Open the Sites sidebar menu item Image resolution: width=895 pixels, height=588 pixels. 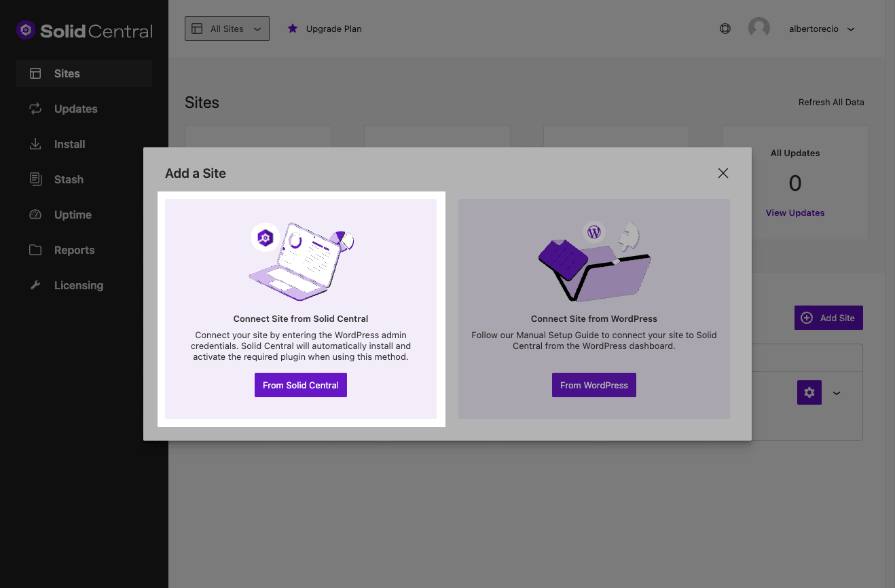coord(84,73)
